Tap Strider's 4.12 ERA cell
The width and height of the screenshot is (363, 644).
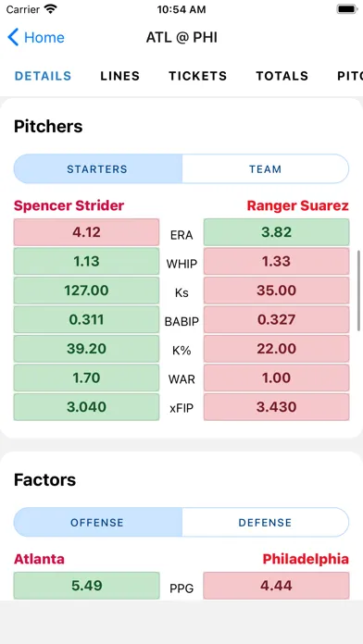point(86,232)
